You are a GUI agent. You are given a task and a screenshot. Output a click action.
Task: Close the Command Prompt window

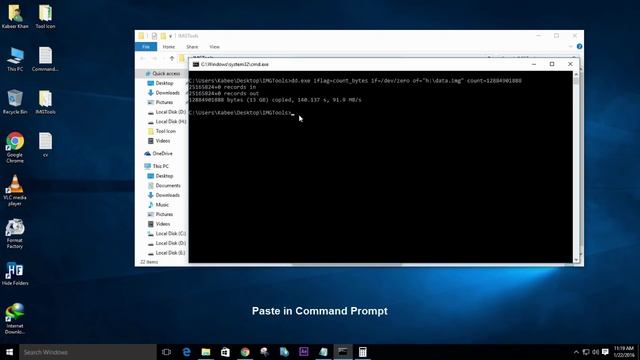tap(570, 64)
